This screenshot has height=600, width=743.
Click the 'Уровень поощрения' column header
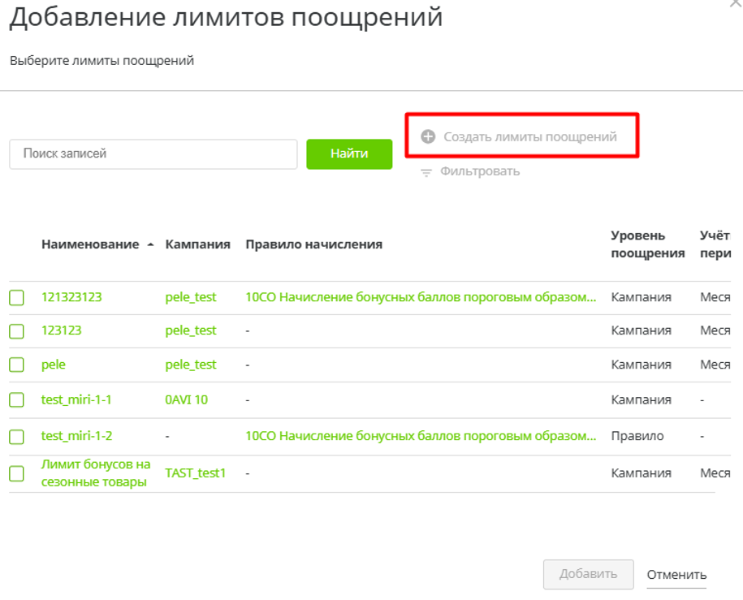(x=647, y=244)
